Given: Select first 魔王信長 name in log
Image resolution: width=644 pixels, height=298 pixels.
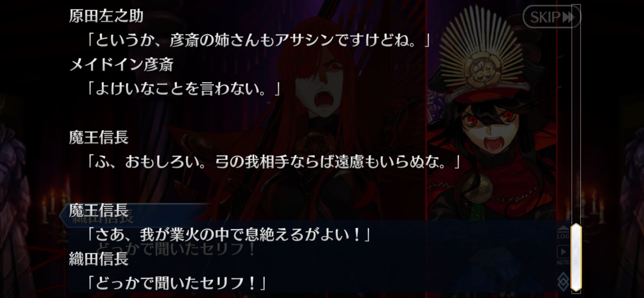Looking at the screenshot, I should click(x=99, y=137).
